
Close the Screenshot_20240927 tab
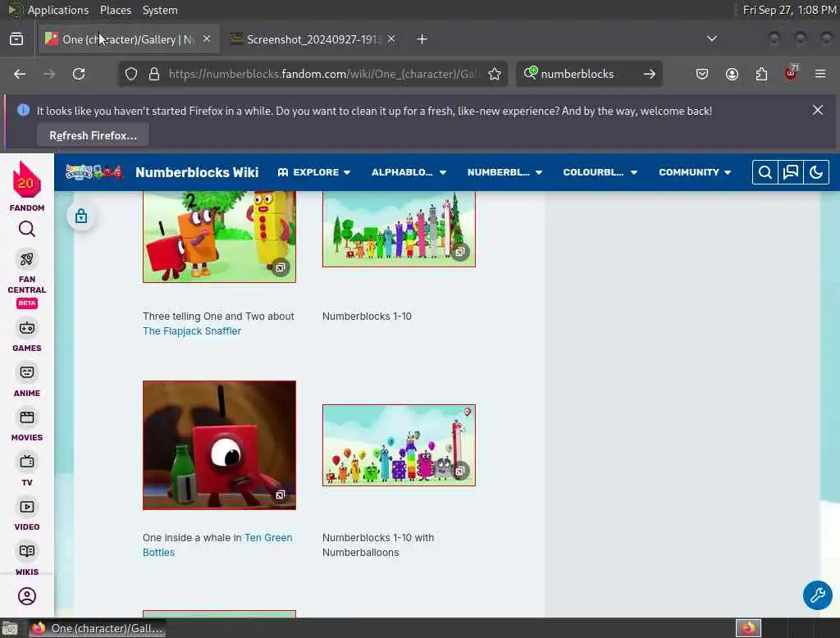[391, 39]
